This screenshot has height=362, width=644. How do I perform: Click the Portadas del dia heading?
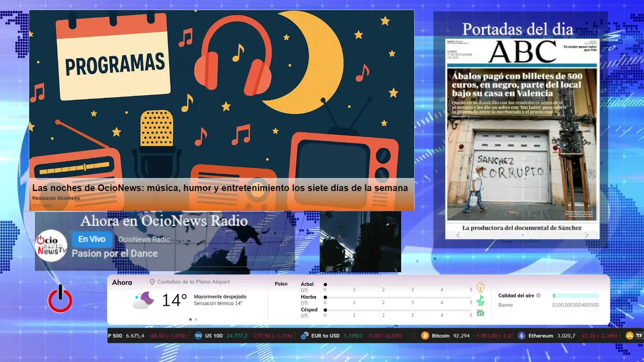pos(518,29)
